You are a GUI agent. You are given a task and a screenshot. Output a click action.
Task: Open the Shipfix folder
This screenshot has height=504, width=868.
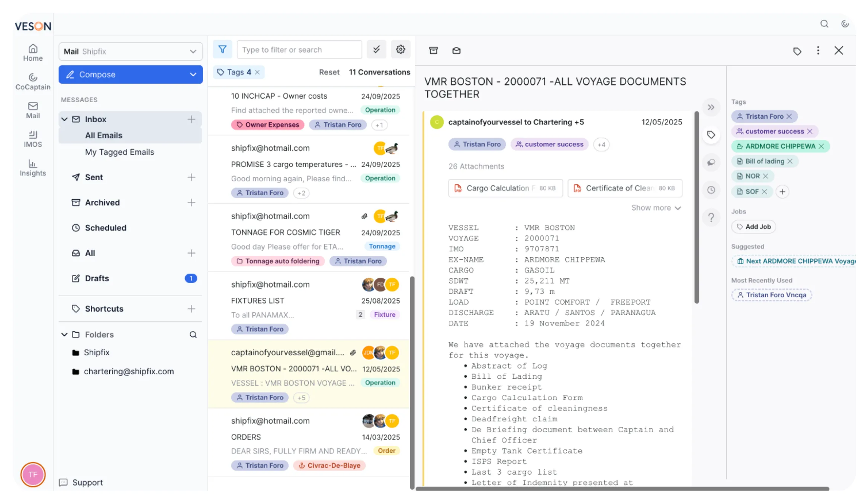(91, 352)
